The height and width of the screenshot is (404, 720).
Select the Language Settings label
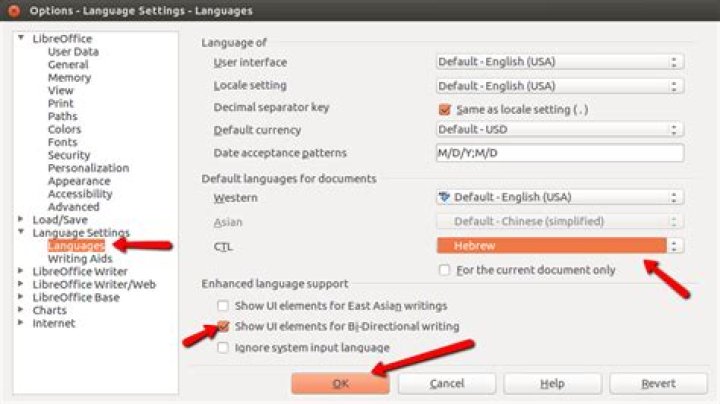[x=81, y=233]
